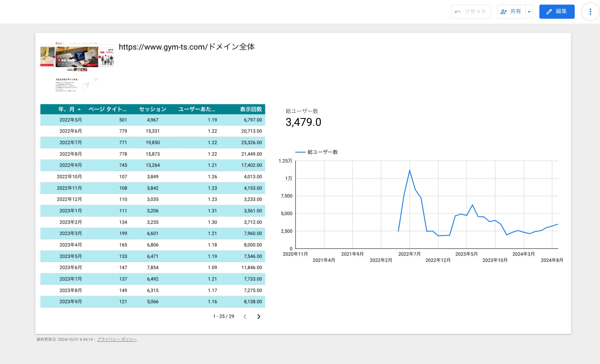Open the 共有 share dropdown arrow

point(529,12)
